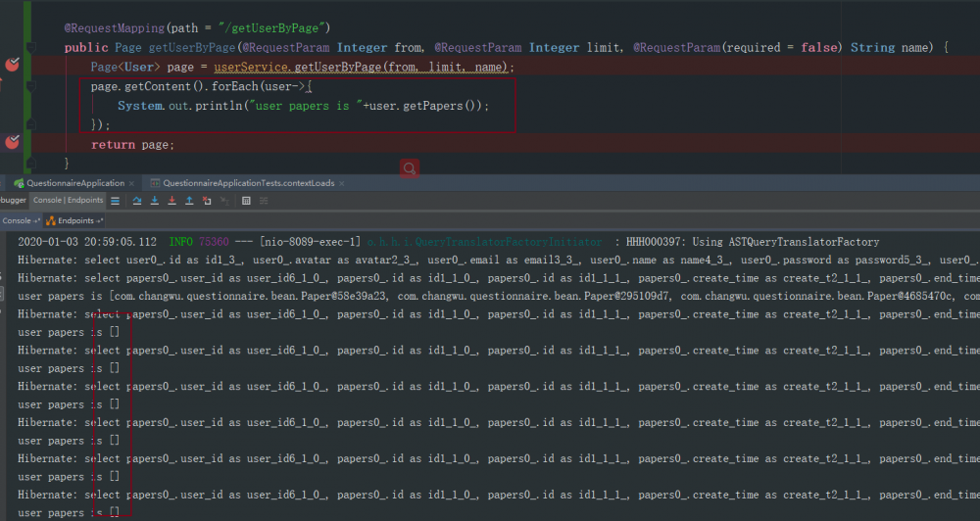Viewport: 980px width, 521px height.
Task: Click the Step Over debugger icon
Action: (137, 201)
